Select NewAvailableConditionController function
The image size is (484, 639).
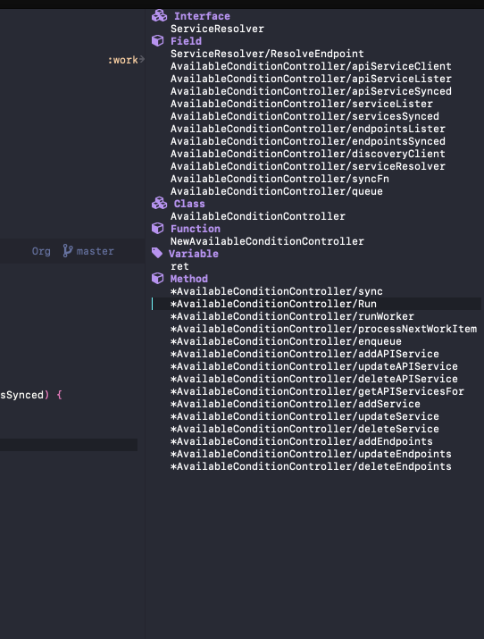(x=267, y=241)
